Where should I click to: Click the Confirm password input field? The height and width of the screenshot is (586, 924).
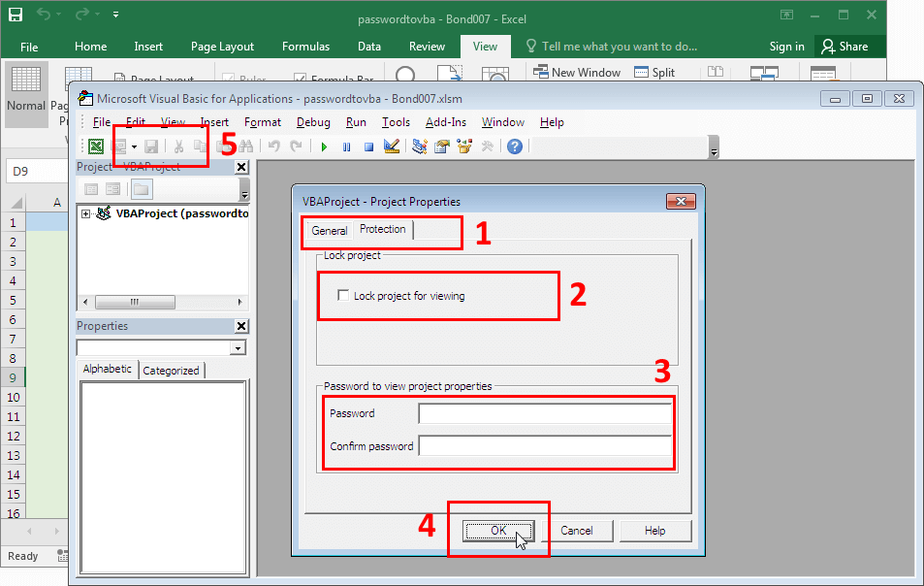click(544, 446)
